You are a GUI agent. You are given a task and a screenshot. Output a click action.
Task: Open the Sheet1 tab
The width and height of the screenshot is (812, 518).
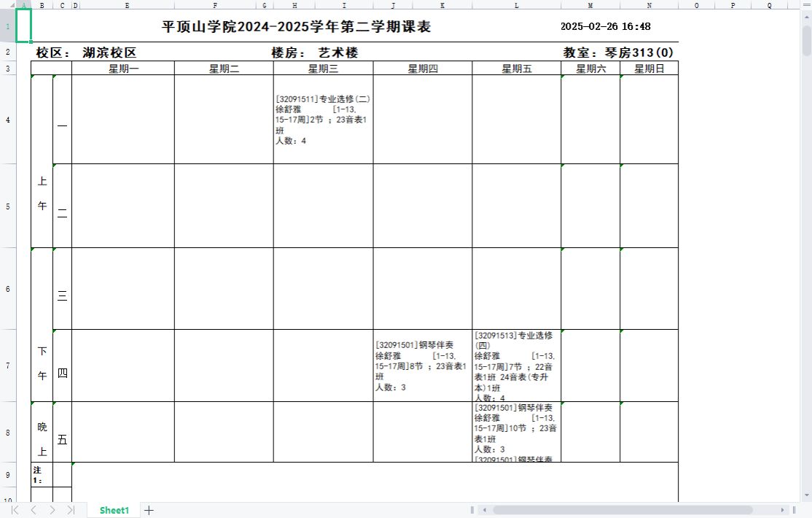[x=114, y=510]
